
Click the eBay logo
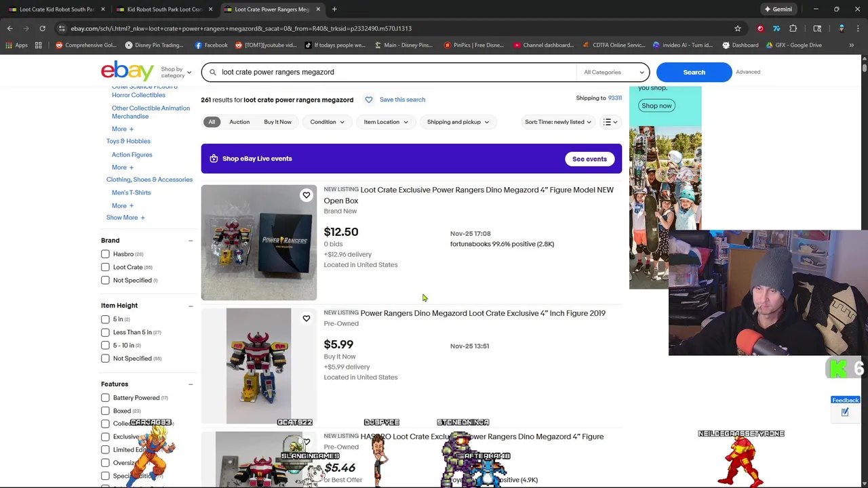127,71
